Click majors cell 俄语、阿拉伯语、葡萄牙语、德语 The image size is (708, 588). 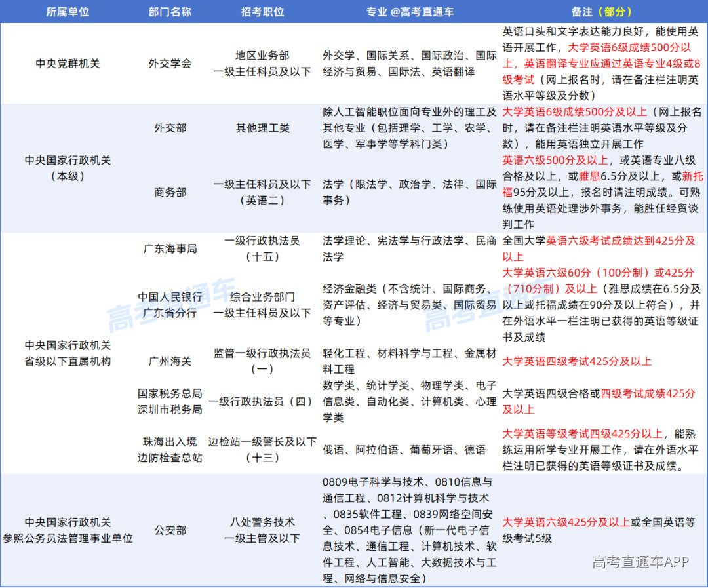tap(404, 450)
